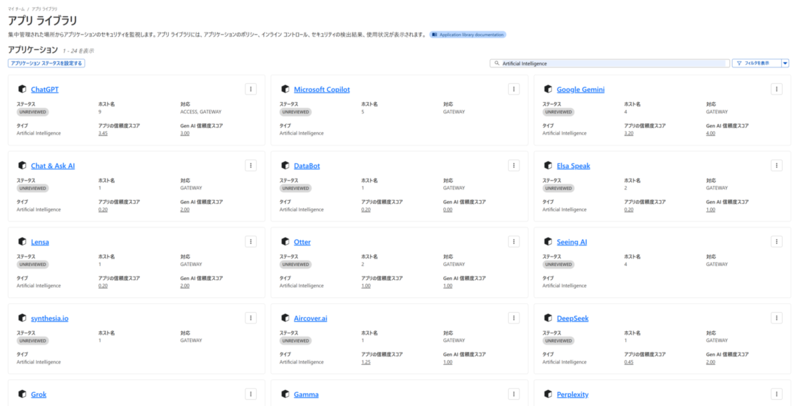800x406 pixels.
Task: Open the Elsa Speak application link
Action: [x=573, y=166]
